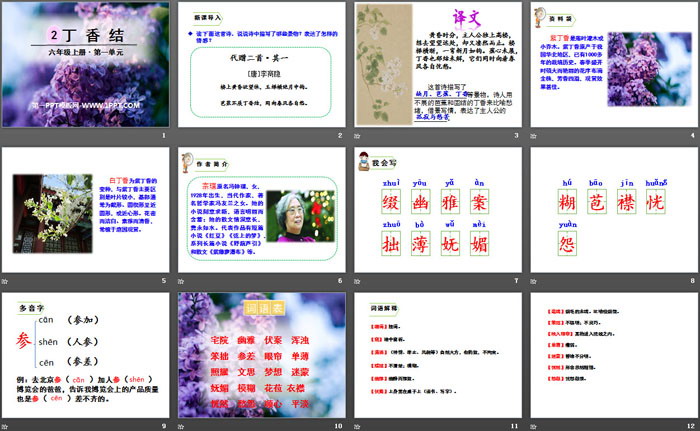Click the animation star icon under slide 12
Image resolution: width=700 pixels, height=431 pixels.
click(533, 427)
